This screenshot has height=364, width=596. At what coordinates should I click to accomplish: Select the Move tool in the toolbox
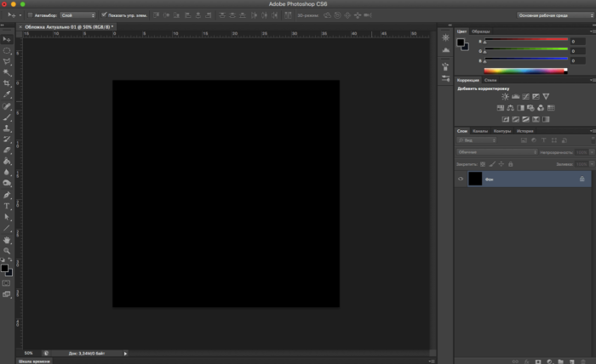coord(7,39)
